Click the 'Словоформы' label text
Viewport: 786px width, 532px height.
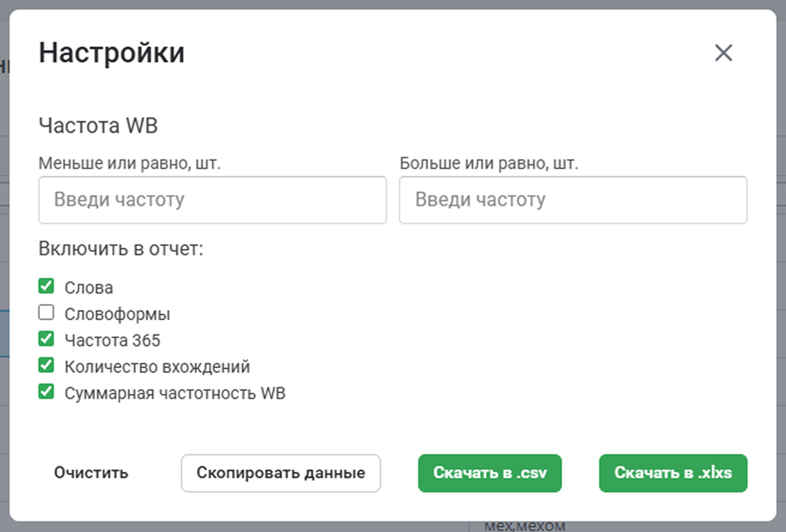pyautogui.click(x=117, y=315)
